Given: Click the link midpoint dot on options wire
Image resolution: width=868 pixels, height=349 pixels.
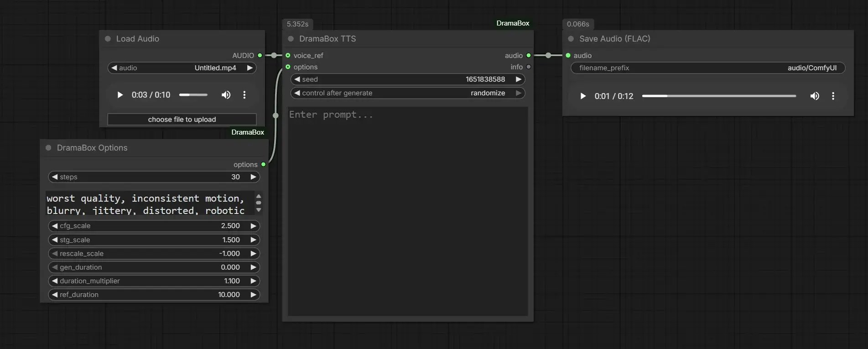Looking at the screenshot, I should click(275, 115).
